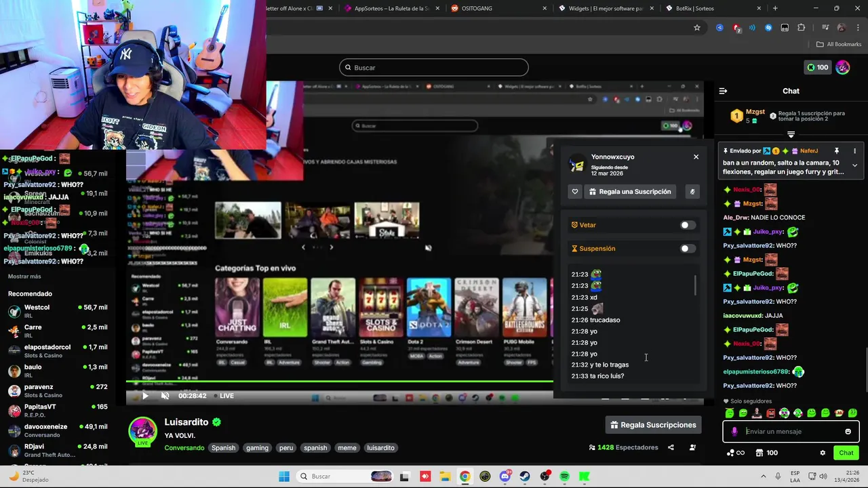Collapse the chat panel with the arrow icon
Viewport: 868px width, 488px height.
point(723,91)
